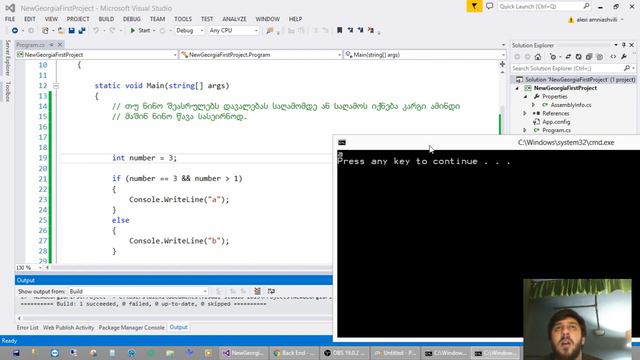Screen dimensions: 640x360
Task: Open the BUILD menu
Action: coord(106,19)
